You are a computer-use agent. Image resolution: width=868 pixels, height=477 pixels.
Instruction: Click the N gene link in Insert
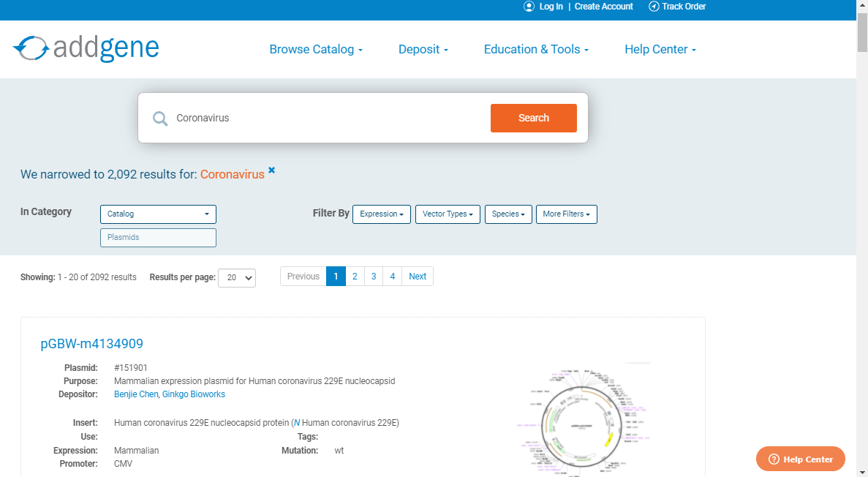(297, 423)
